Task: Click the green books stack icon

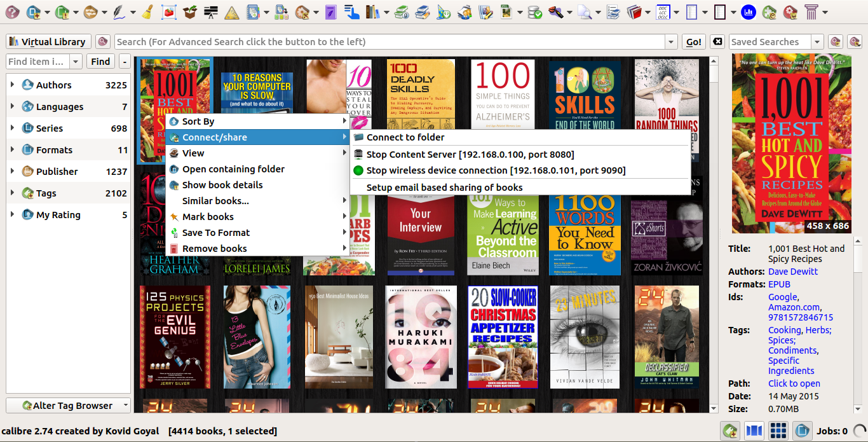Action: 402,11
